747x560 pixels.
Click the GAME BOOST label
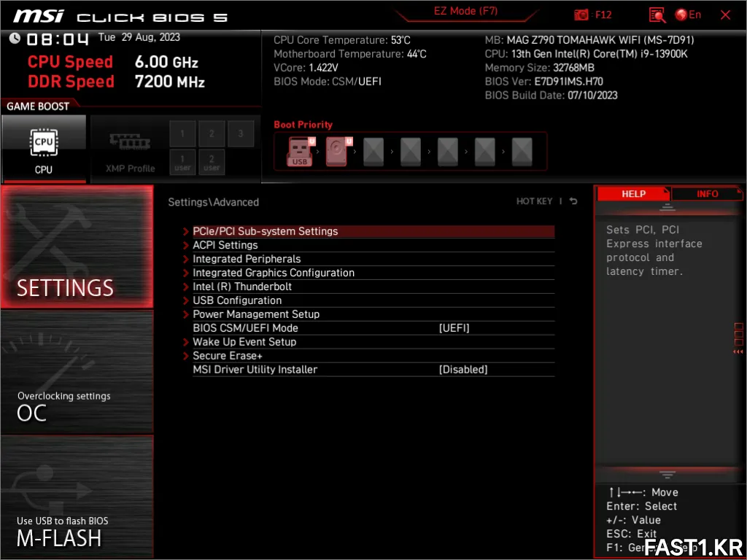coord(38,106)
